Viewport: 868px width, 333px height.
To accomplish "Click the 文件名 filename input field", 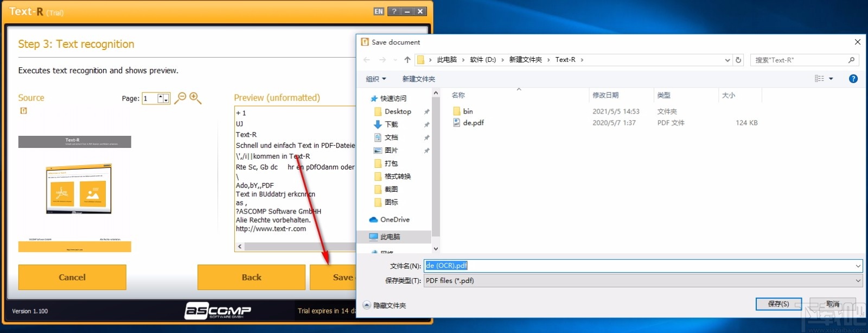I will 639,266.
